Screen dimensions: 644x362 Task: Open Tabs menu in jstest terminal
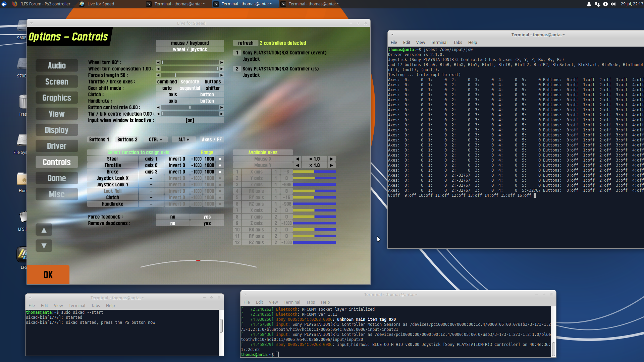pos(458,43)
